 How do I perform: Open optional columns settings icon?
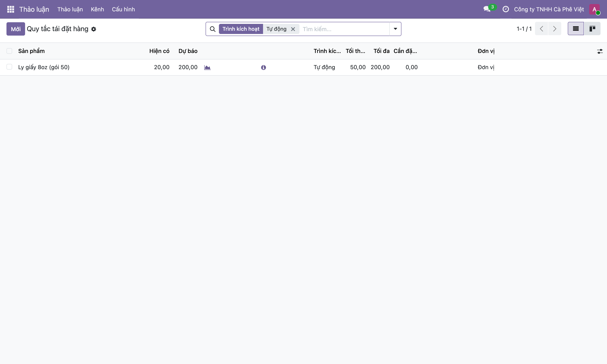600,51
